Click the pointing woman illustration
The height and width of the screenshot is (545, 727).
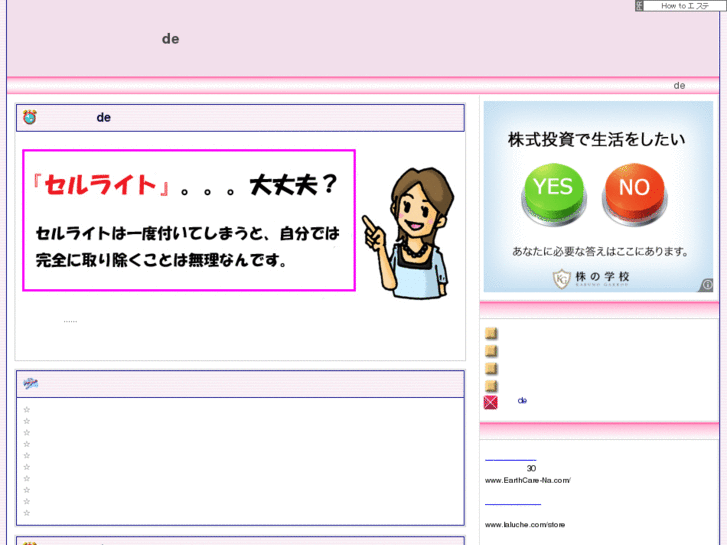click(408, 233)
